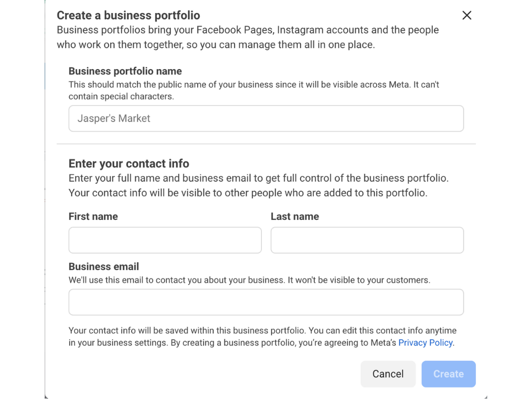Click the "First name" field label
The width and height of the screenshot is (532, 399).
pyautogui.click(x=93, y=217)
